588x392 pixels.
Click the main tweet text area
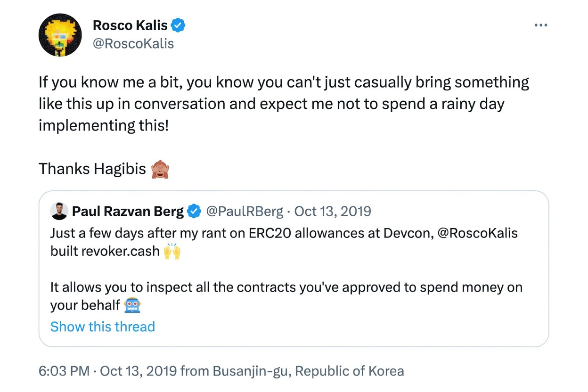283,104
